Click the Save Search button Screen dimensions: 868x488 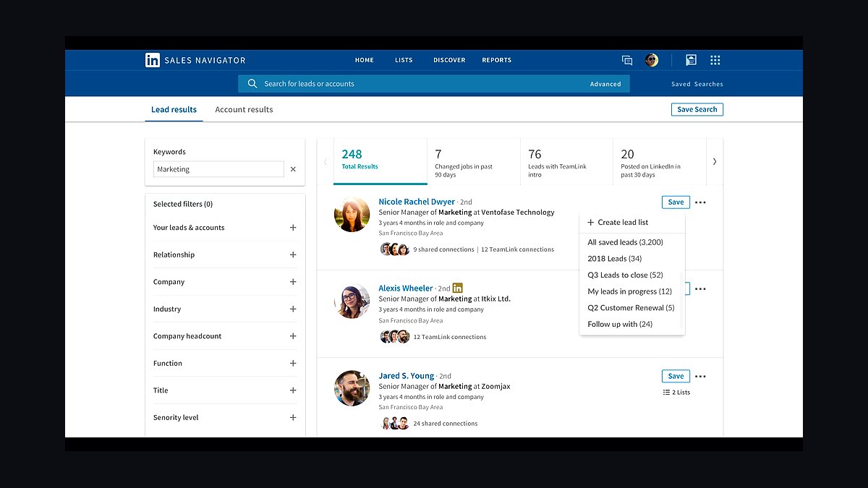697,110
